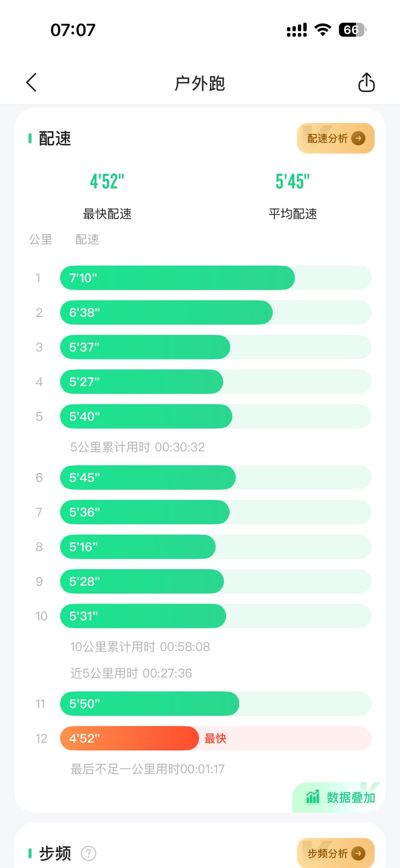Tap the arrow icon in 配速分析
This screenshot has height=868, width=400.
[358, 138]
